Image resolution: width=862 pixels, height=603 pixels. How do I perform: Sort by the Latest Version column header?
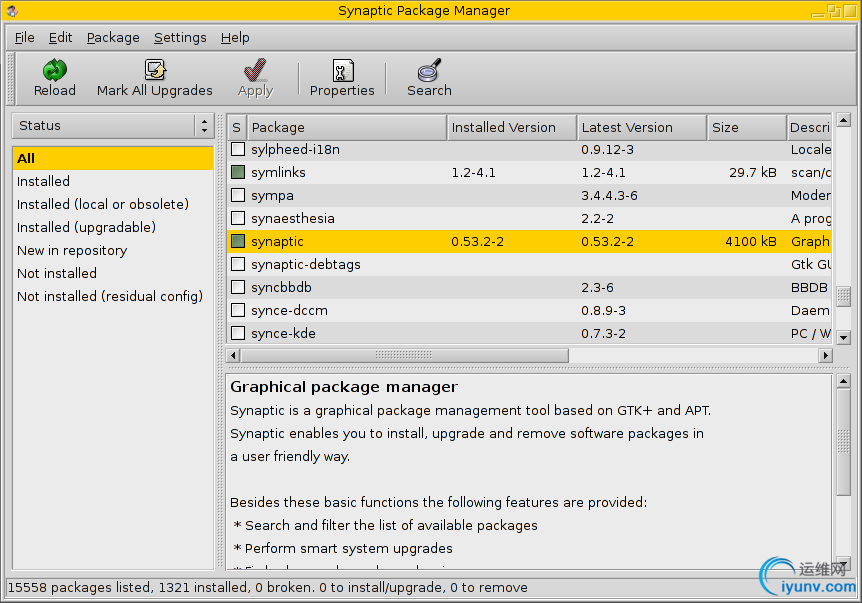[x=640, y=128]
